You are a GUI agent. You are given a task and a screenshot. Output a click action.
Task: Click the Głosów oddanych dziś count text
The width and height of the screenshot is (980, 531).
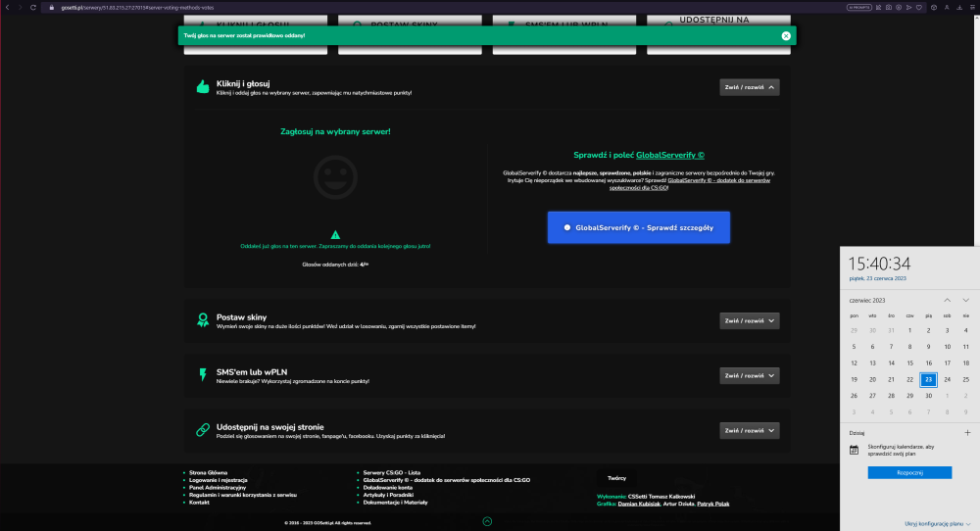coord(335,265)
